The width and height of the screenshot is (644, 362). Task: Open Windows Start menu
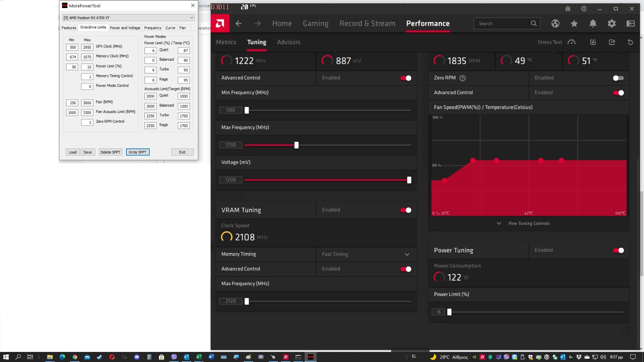pyautogui.click(x=6, y=357)
